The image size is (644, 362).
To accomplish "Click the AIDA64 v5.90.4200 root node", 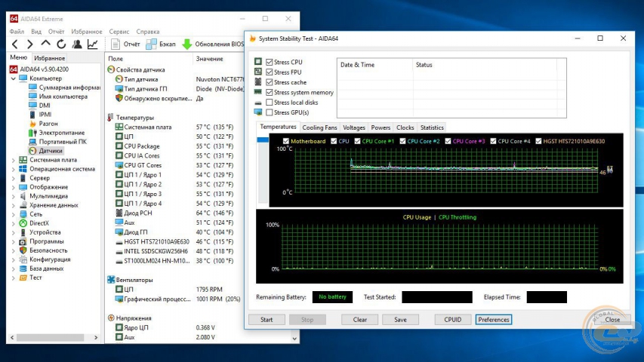I will (x=39, y=69).
